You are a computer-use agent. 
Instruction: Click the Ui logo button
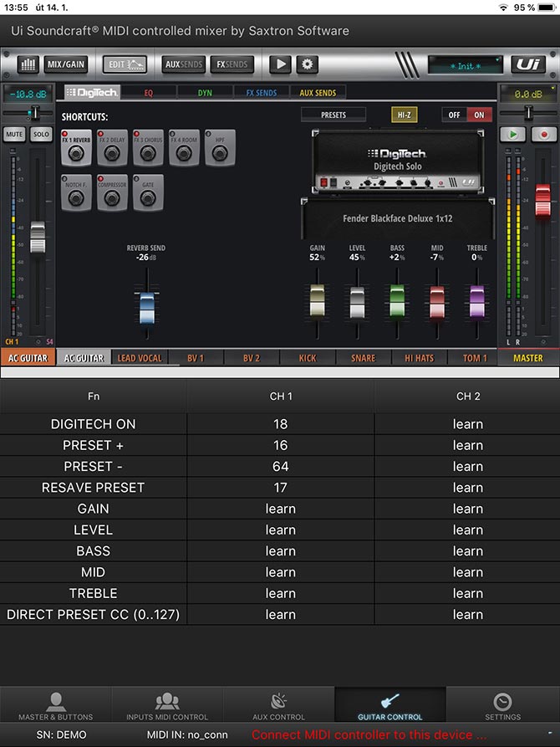pos(528,64)
